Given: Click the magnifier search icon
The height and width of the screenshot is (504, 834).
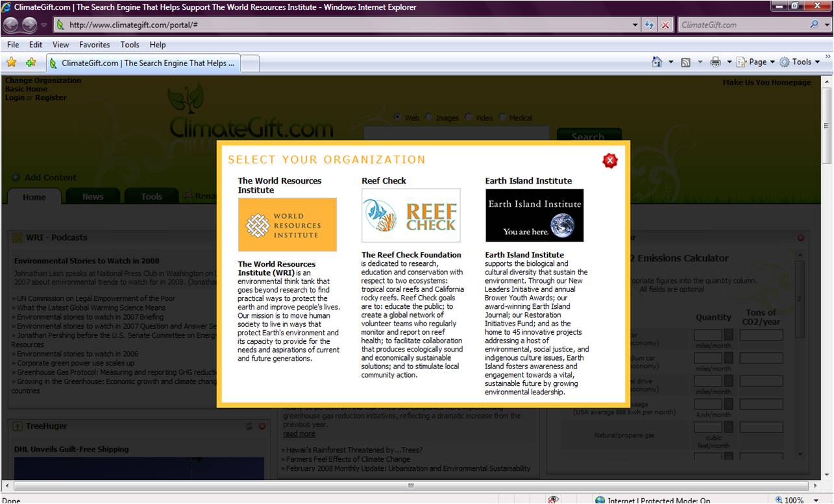Looking at the screenshot, I should (814, 25).
